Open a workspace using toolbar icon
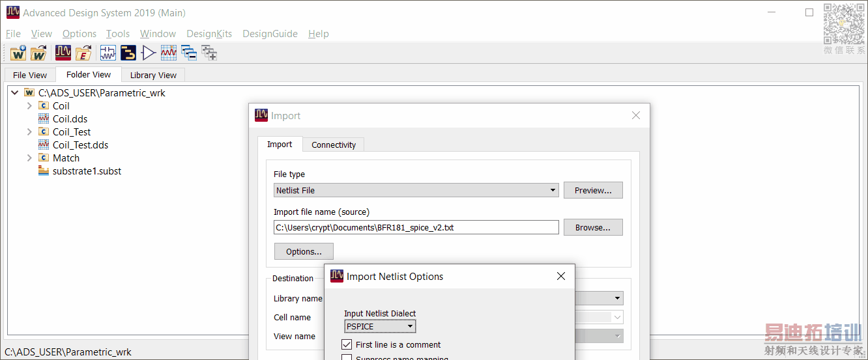 pyautogui.click(x=39, y=53)
